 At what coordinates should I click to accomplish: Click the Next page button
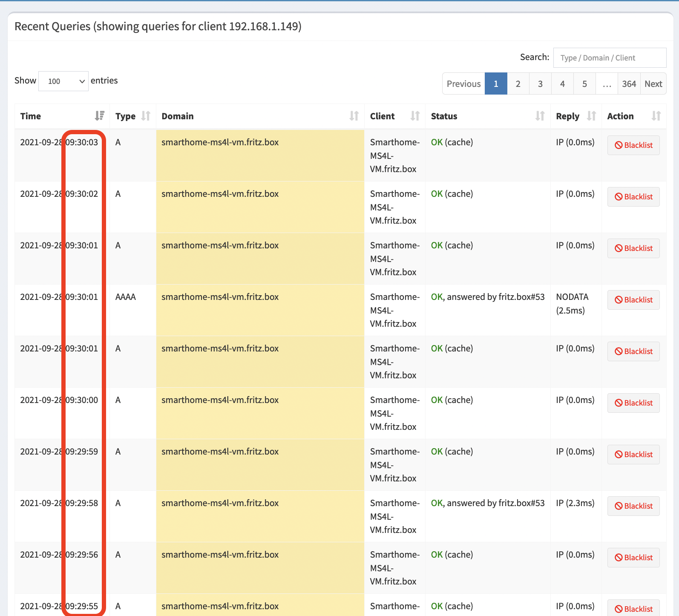coord(653,84)
